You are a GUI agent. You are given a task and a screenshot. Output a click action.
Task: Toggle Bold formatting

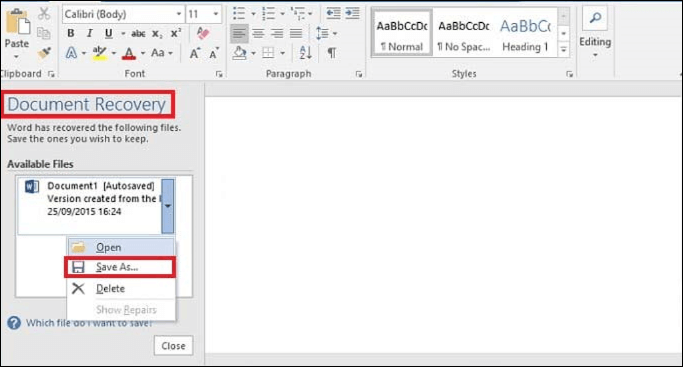[71, 34]
